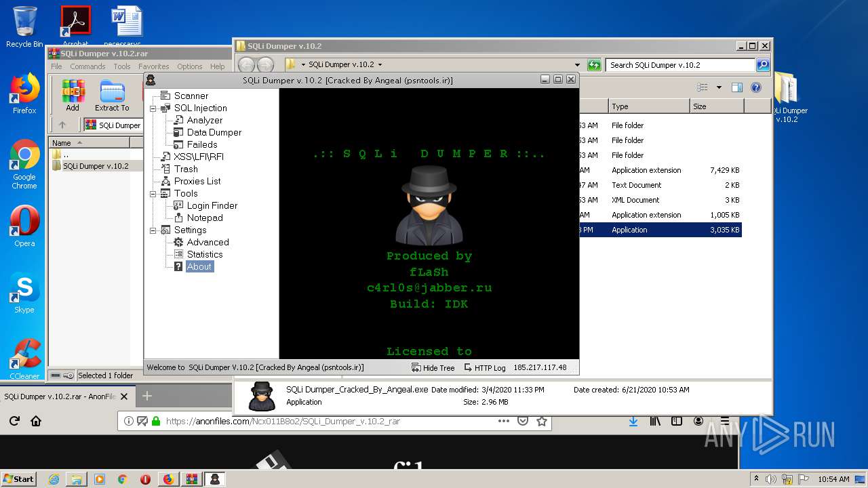
Task: Click the Analyzer node icon
Action: pyautogui.click(x=178, y=120)
